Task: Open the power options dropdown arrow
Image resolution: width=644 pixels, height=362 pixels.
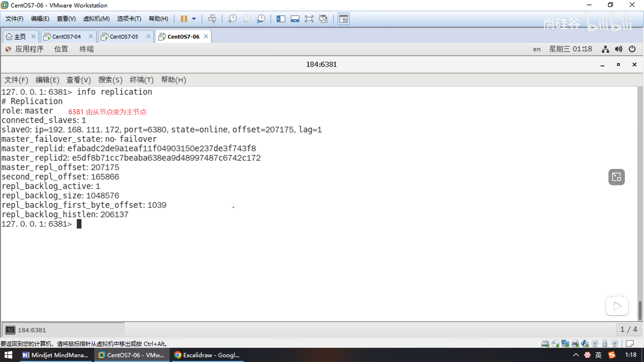Action: pos(194,19)
